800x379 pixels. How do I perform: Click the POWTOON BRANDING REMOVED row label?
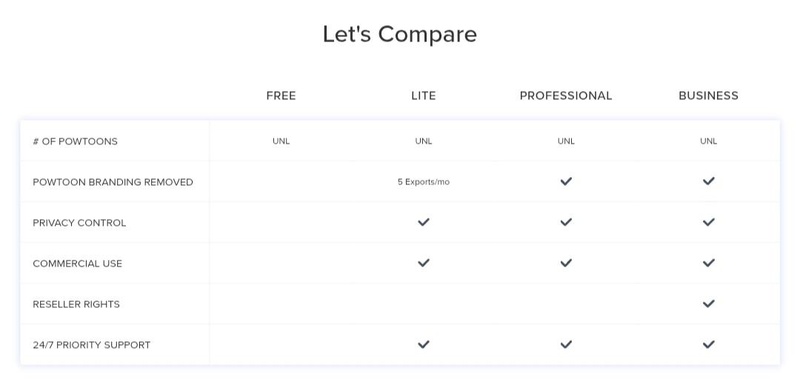[x=113, y=182]
